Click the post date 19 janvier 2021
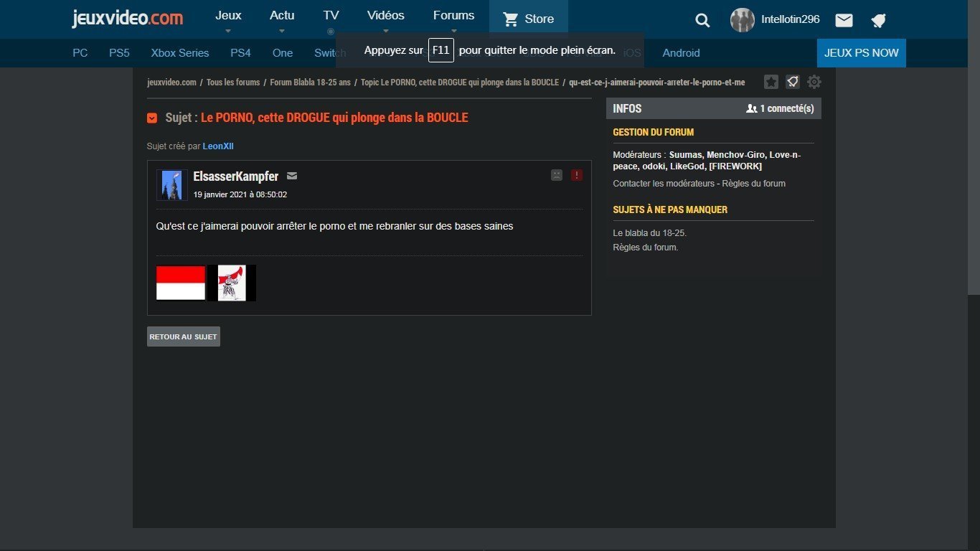980x551 pixels. 240,194
